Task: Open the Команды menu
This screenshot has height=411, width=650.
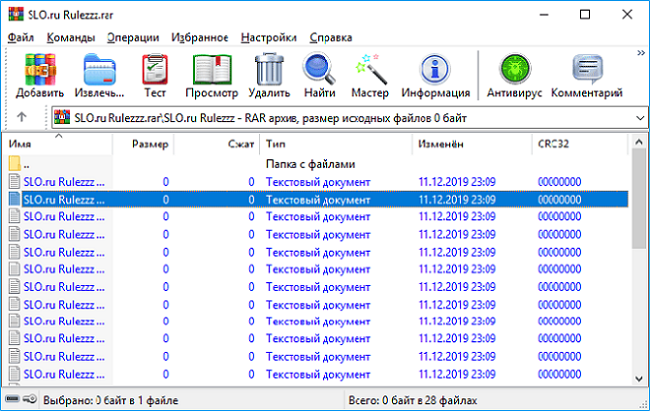Action: (x=70, y=37)
